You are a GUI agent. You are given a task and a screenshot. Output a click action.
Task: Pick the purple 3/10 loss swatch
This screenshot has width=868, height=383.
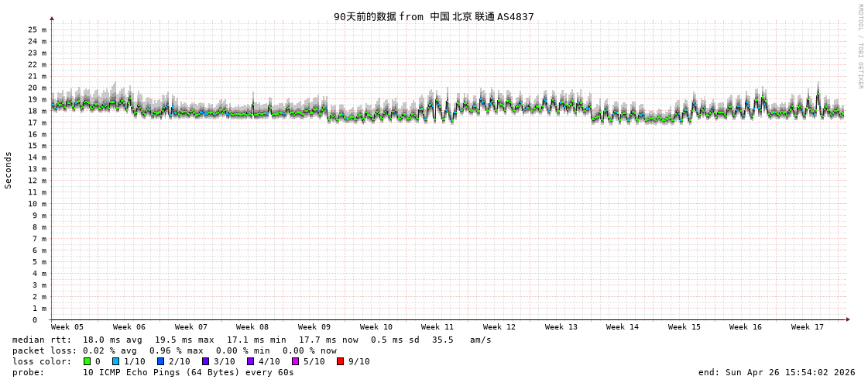tap(205, 361)
